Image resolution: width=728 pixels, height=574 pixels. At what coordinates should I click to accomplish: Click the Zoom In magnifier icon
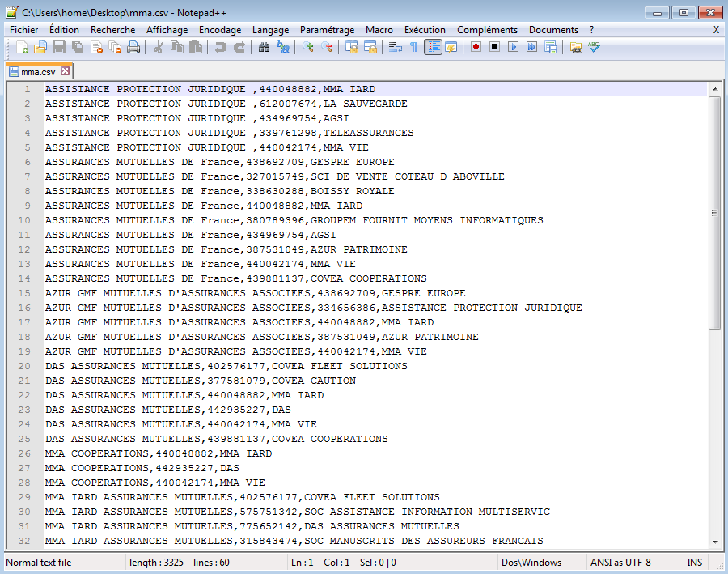point(308,48)
